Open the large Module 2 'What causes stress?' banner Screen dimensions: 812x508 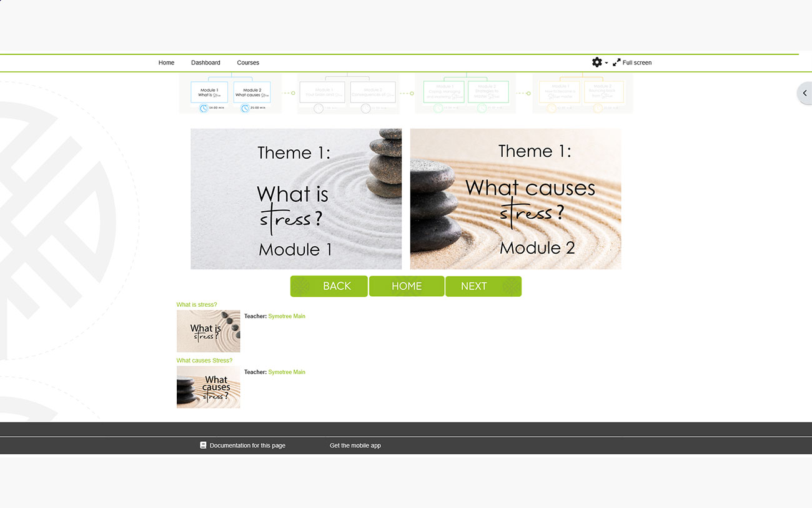[515, 199]
